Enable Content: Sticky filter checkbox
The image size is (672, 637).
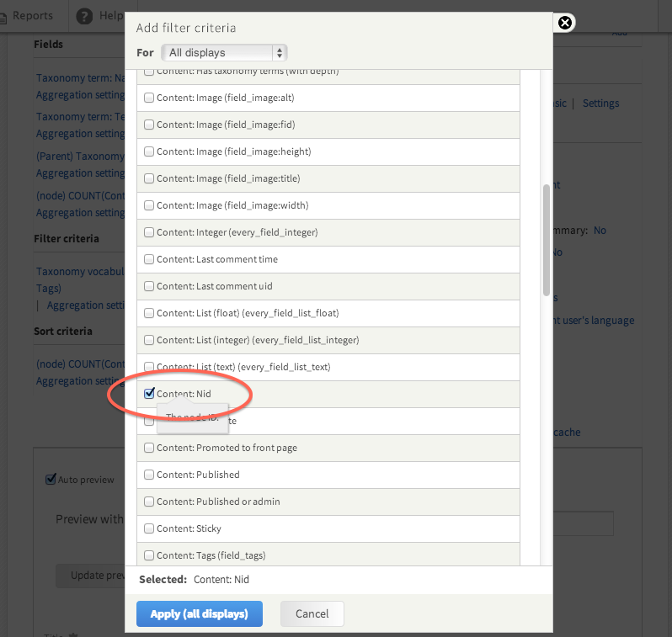point(149,528)
